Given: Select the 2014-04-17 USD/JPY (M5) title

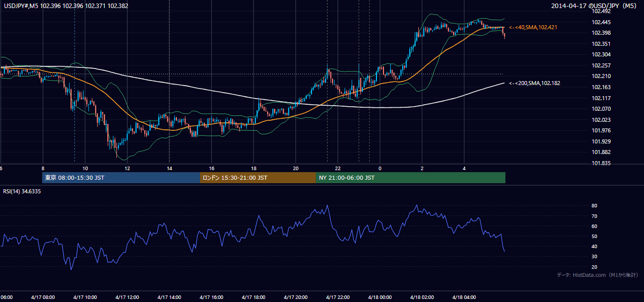Looking at the screenshot, I should 595,6.
